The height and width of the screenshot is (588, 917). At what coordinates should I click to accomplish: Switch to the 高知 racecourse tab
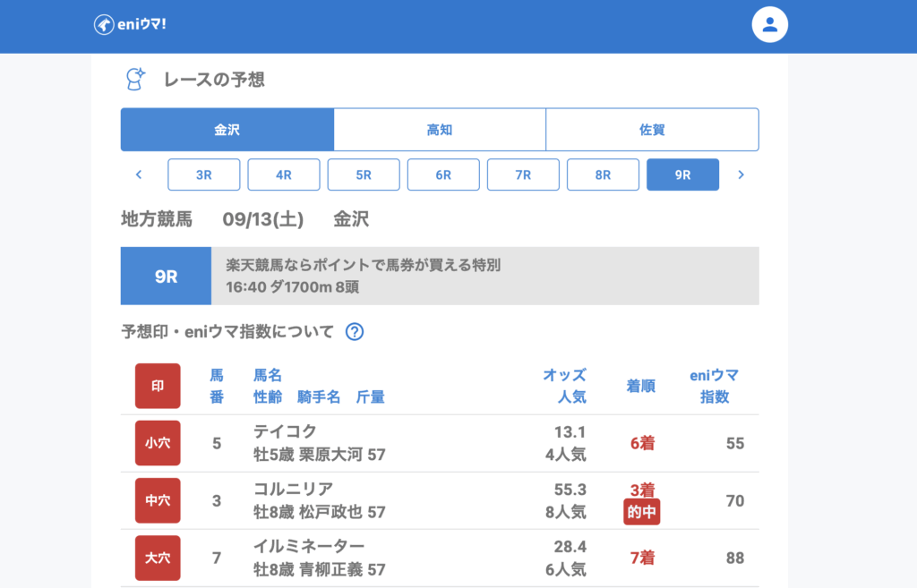[440, 130]
